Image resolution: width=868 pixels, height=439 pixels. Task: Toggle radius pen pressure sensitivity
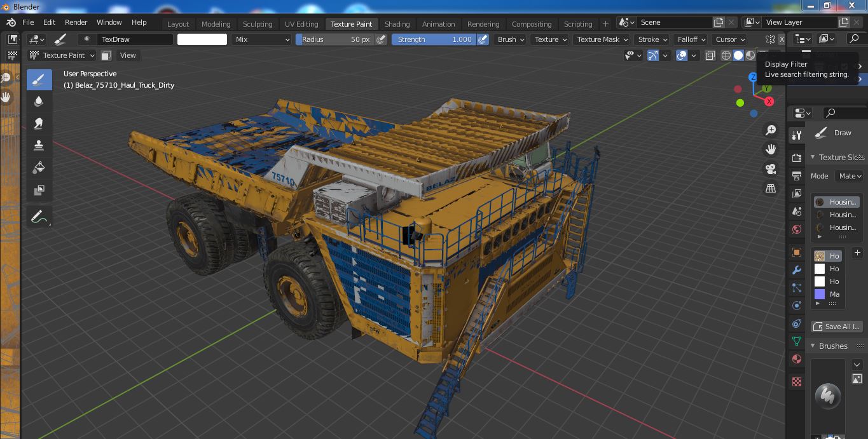click(x=381, y=39)
